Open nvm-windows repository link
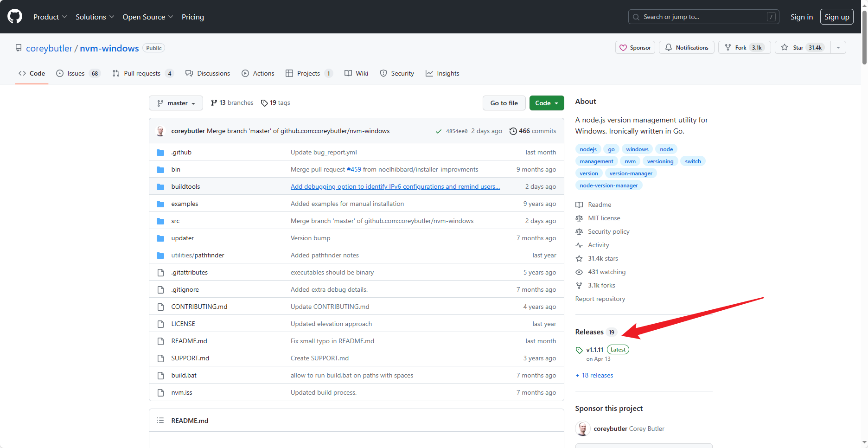Screen dimensions: 868x448 pyautogui.click(x=109, y=48)
